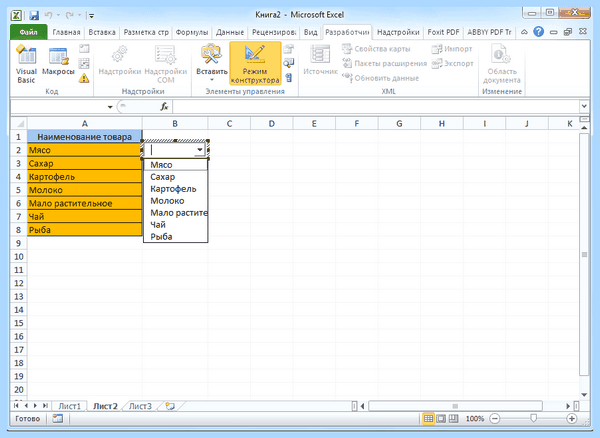600x438 pixels.
Task: Open Надстройки COM add-ins
Action: click(x=166, y=64)
